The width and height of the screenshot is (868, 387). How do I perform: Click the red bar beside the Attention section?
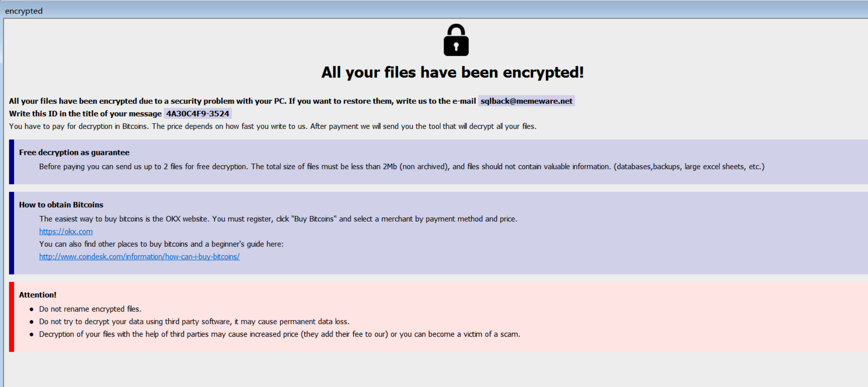point(12,317)
